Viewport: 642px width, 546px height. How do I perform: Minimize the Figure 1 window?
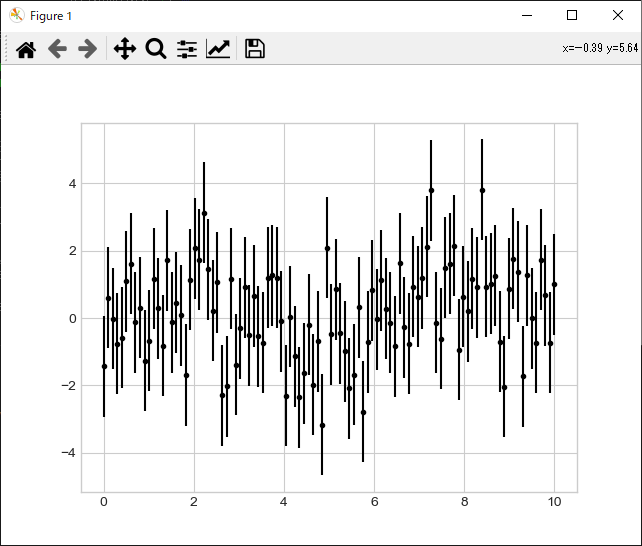527,16
